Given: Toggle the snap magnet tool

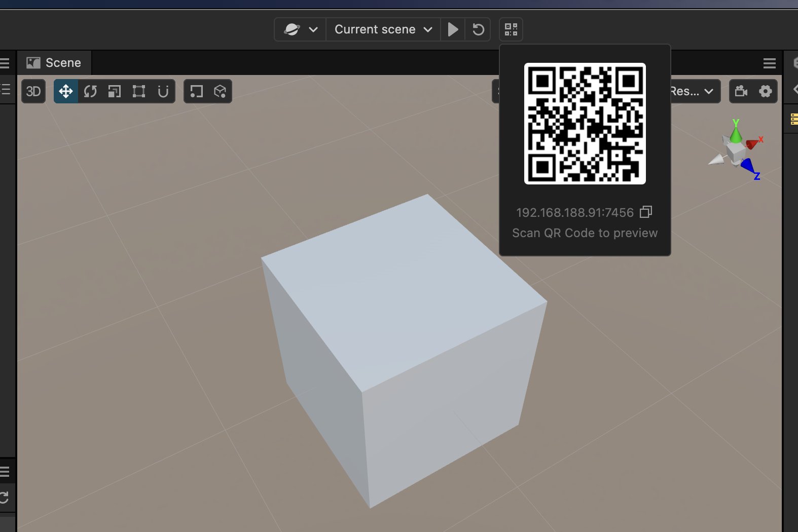Looking at the screenshot, I should tap(163, 91).
